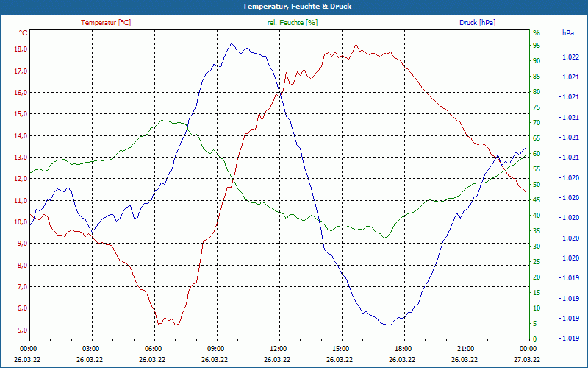The height and width of the screenshot is (368, 588).
Task: Click the 18,0 temperature axis value
Action: (21, 49)
